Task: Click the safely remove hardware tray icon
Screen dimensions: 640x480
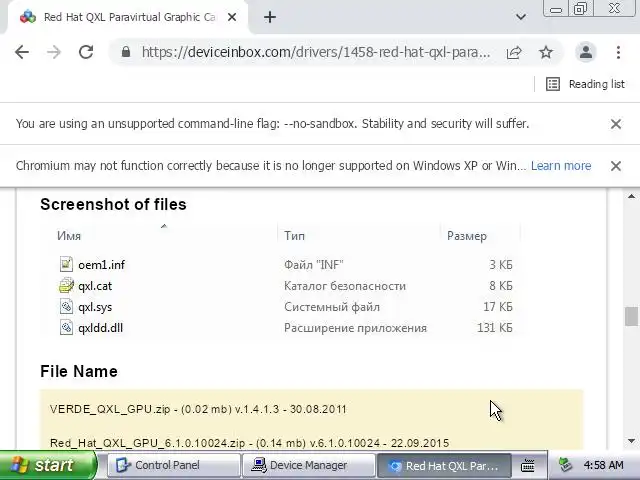Action: pos(565,465)
